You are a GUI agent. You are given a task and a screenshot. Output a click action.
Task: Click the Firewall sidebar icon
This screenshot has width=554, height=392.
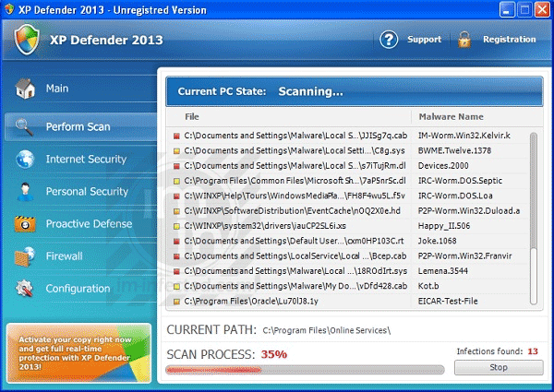(x=25, y=256)
